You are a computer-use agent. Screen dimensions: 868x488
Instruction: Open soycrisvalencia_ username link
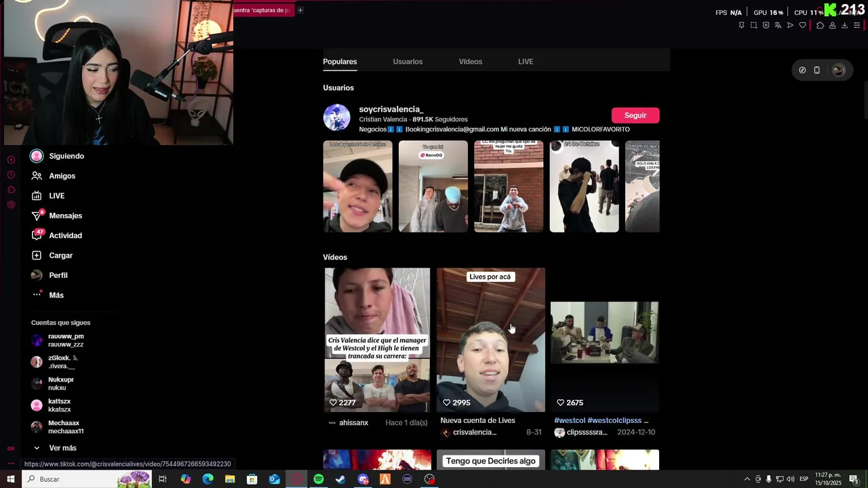click(391, 109)
